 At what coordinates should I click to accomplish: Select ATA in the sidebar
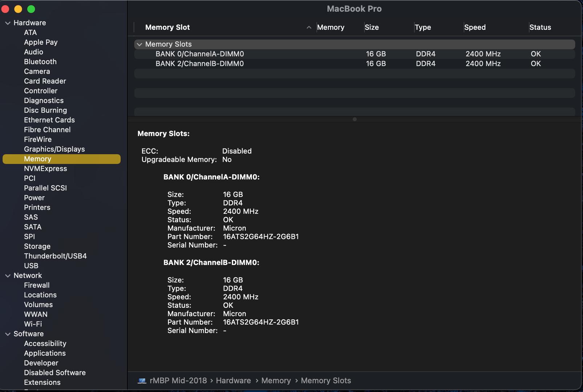point(31,33)
